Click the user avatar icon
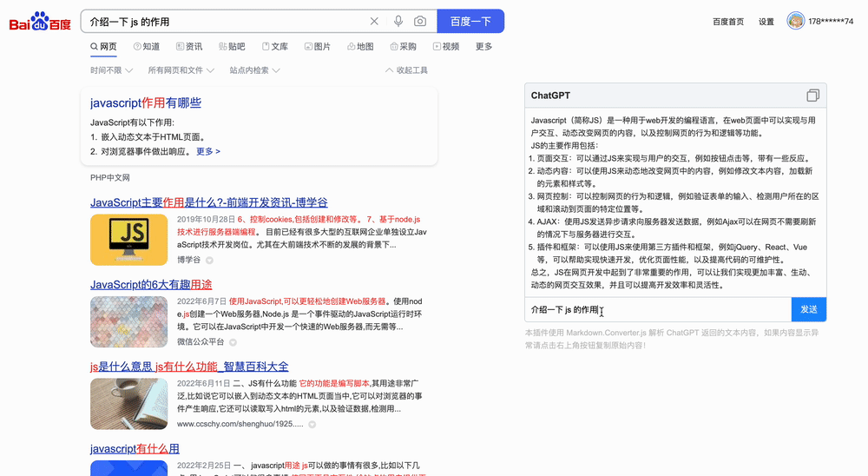Image resolution: width=868 pixels, height=476 pixels. coord(795,21)
